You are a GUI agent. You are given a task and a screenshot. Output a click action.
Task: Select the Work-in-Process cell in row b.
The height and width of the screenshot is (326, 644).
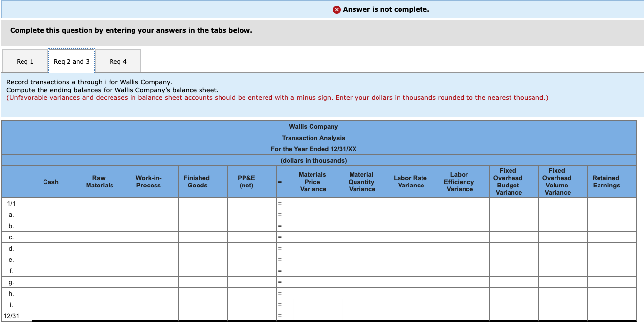click(155, 226)
